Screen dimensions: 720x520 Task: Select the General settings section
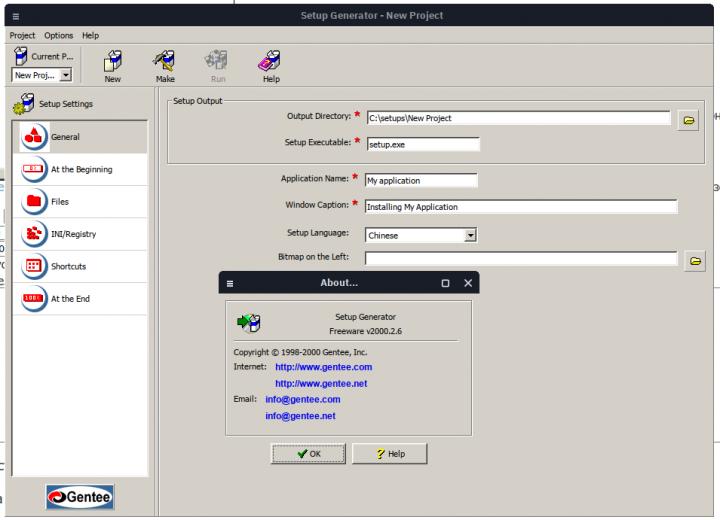click(x=80, y=137)
